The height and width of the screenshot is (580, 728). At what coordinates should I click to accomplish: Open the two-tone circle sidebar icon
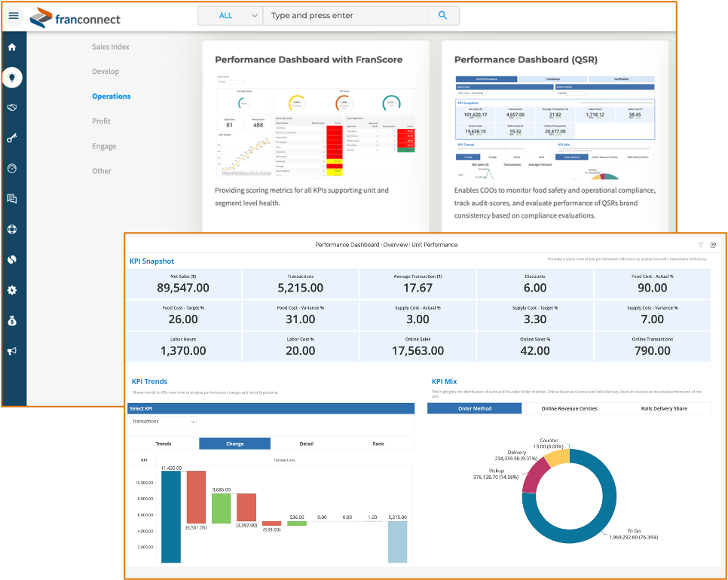pyautogui.click(x=13, y=259)
